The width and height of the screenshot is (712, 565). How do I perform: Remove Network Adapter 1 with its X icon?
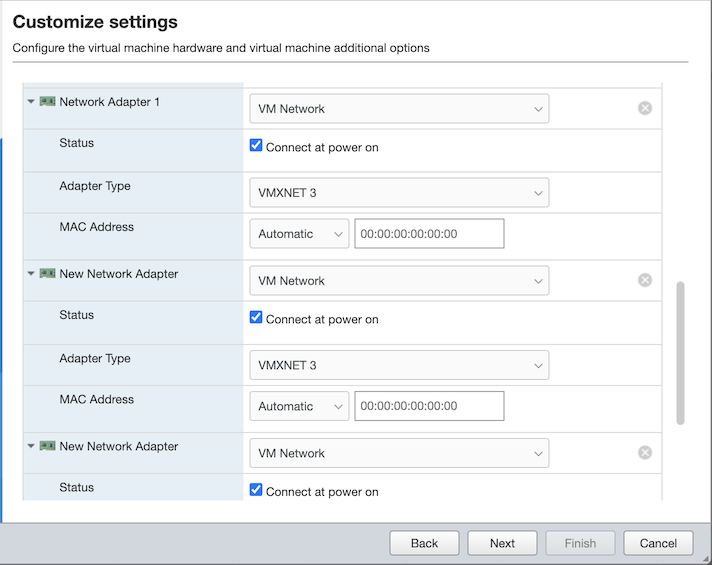[645, 108]
